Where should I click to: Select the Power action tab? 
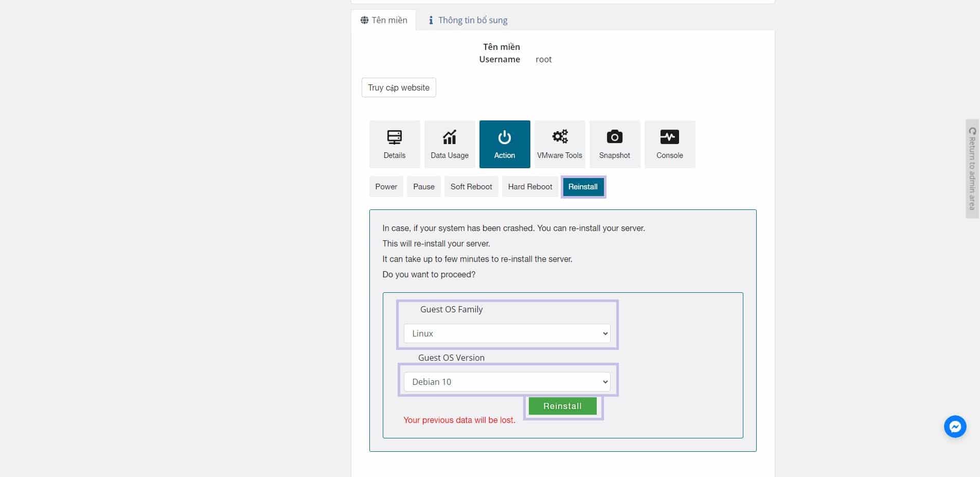[386, 187]
